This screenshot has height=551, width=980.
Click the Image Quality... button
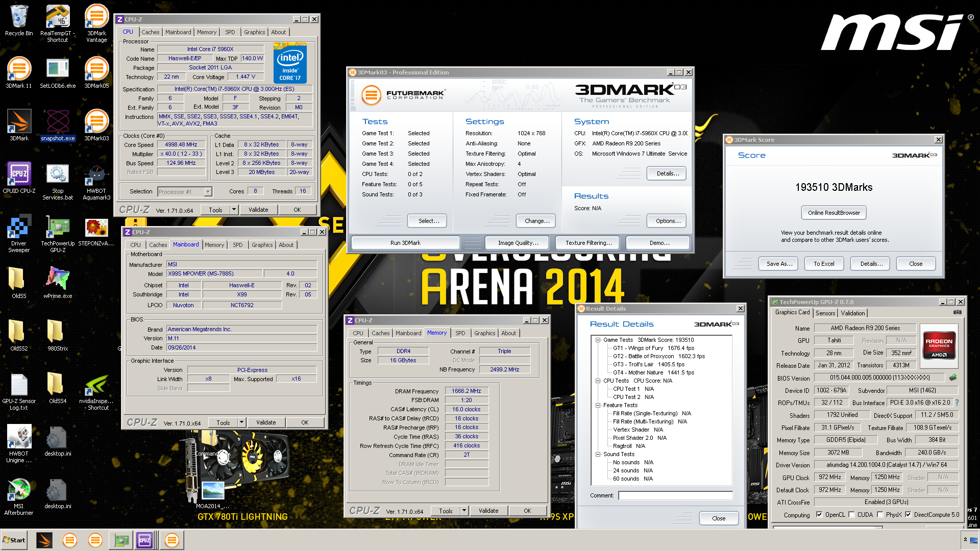pyautogui.click(x=518, y=243)
